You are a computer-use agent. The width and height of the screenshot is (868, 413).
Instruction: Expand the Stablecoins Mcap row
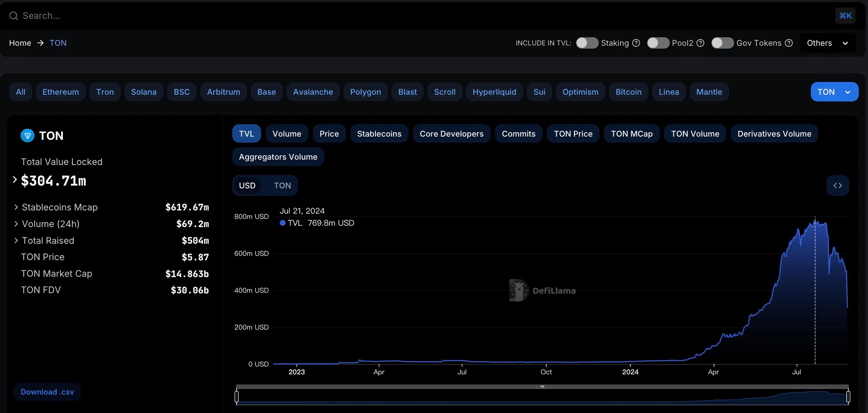pos(15,207)
